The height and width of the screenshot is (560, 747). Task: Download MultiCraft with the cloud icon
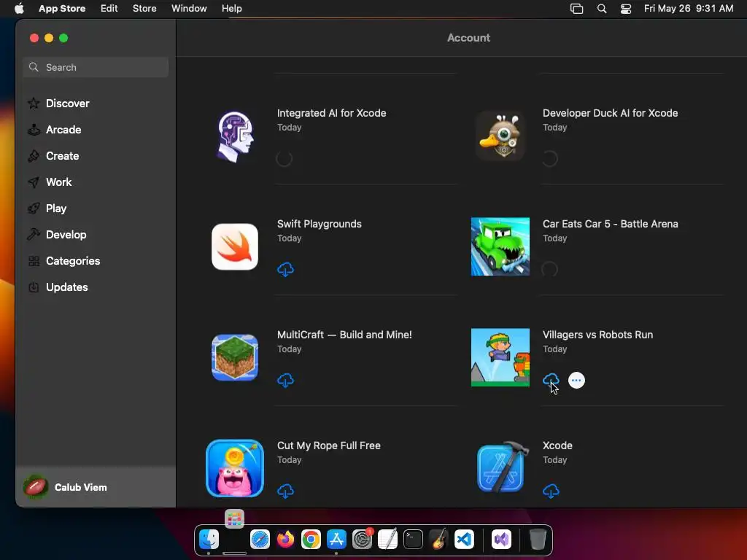pos(285,381)
